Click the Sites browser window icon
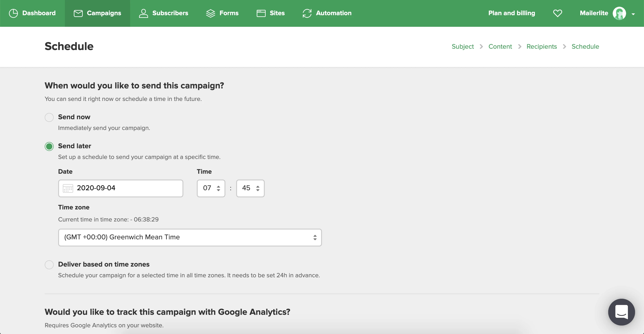Viewport: 644px width, 334px height. click(261, 13)
